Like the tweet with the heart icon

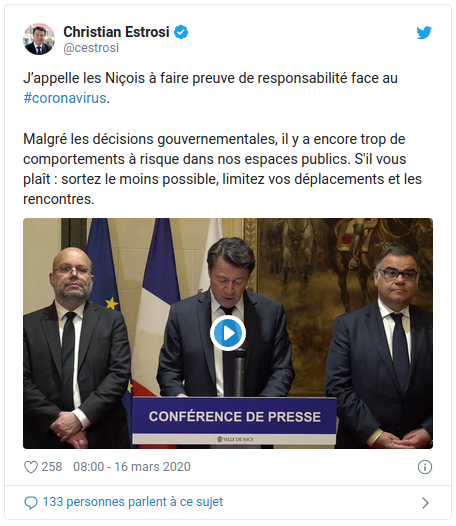[x=31, y=467]
